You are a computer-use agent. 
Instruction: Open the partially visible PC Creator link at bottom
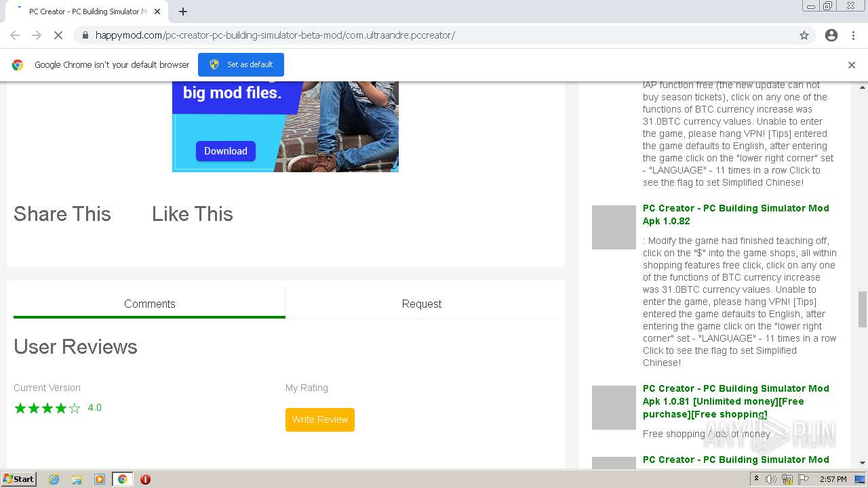click(x=736, y=460)
